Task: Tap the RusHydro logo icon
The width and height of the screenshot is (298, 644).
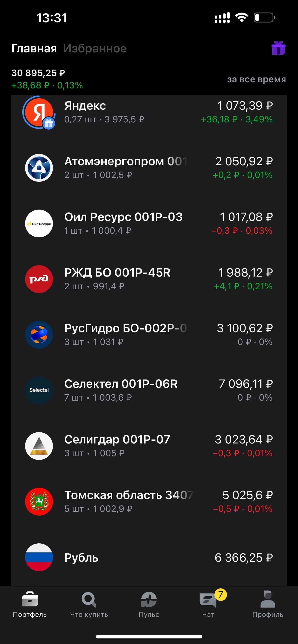Action: click(x=39, y=335)
